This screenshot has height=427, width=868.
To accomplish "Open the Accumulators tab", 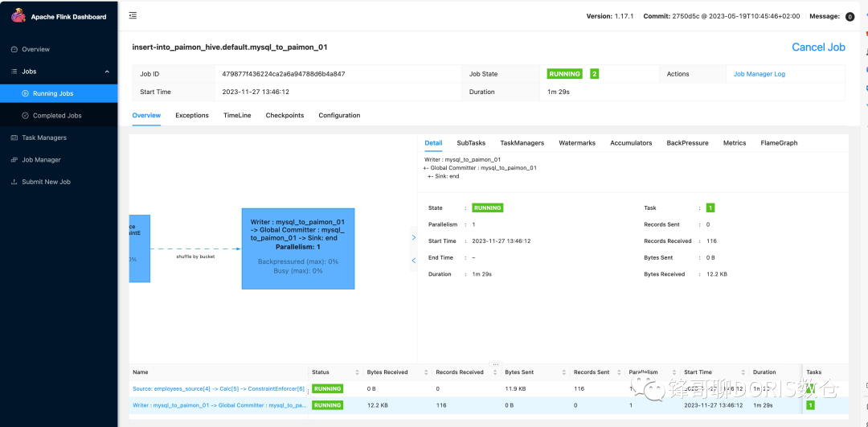I will point(631,143).
